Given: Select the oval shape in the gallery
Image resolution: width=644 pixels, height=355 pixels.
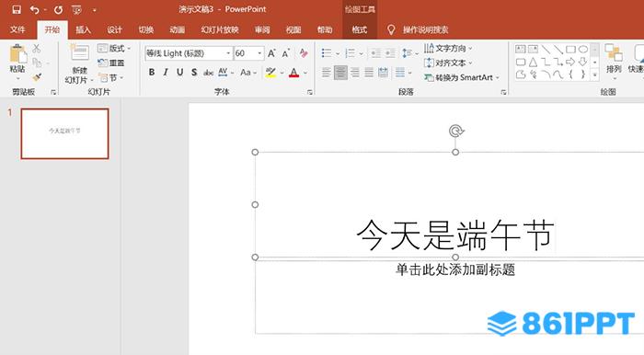Looking at the screenshot, I should click(x=582, y=50).
